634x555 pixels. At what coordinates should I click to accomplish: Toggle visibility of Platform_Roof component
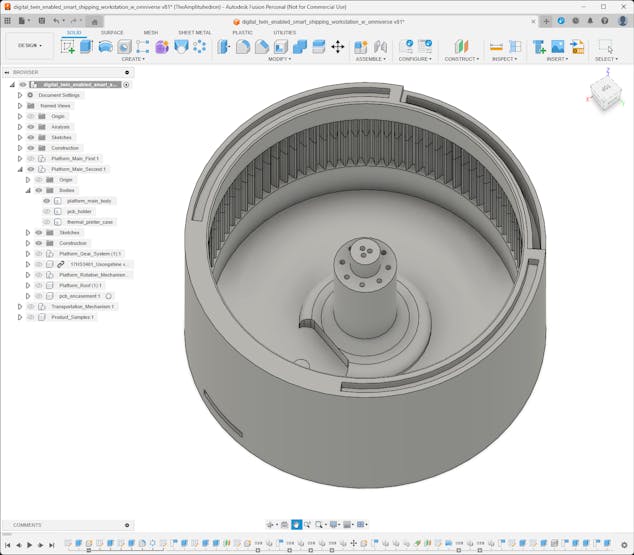pyautogui.click(x=39, y=285)
